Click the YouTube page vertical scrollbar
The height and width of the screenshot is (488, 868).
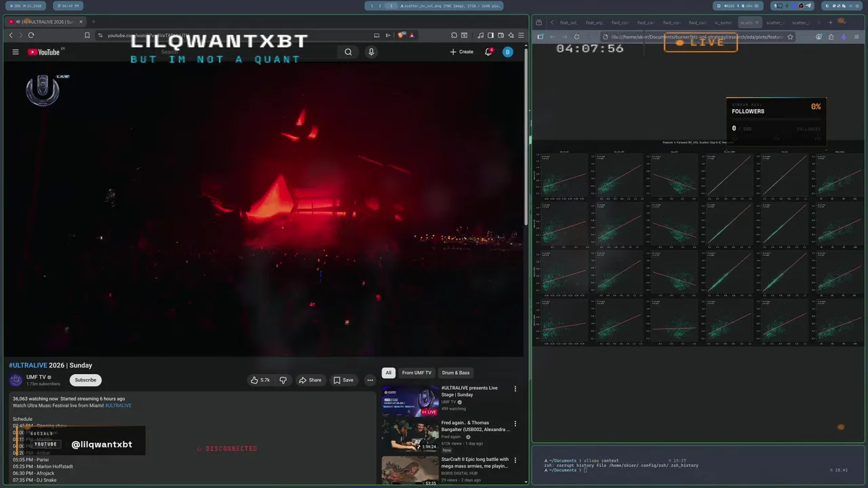pos(526,136)
